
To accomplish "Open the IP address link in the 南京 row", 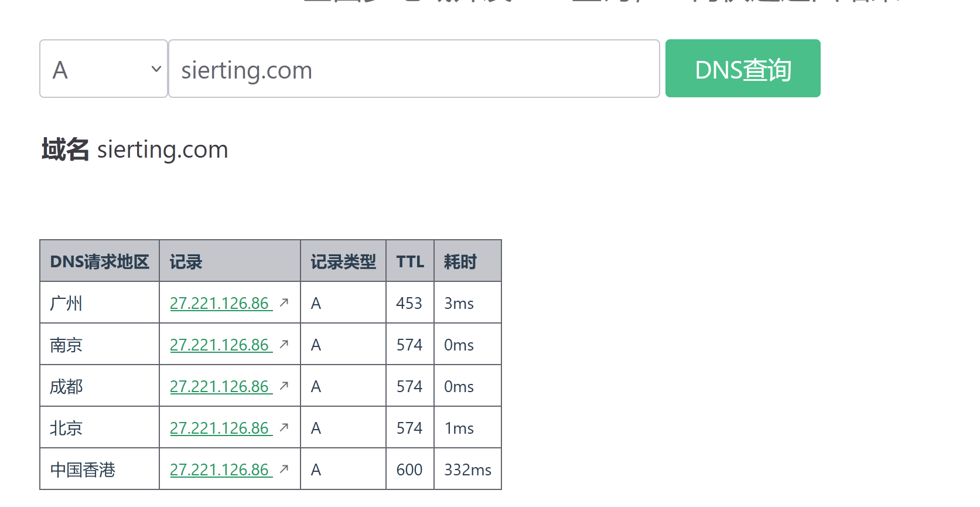I will pos(220,345).
